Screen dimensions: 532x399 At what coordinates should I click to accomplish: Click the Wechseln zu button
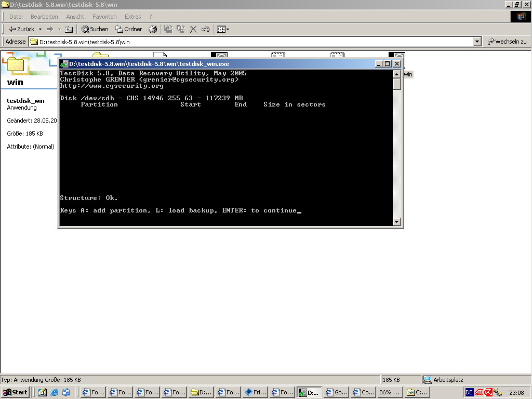(x=507, y=42)
